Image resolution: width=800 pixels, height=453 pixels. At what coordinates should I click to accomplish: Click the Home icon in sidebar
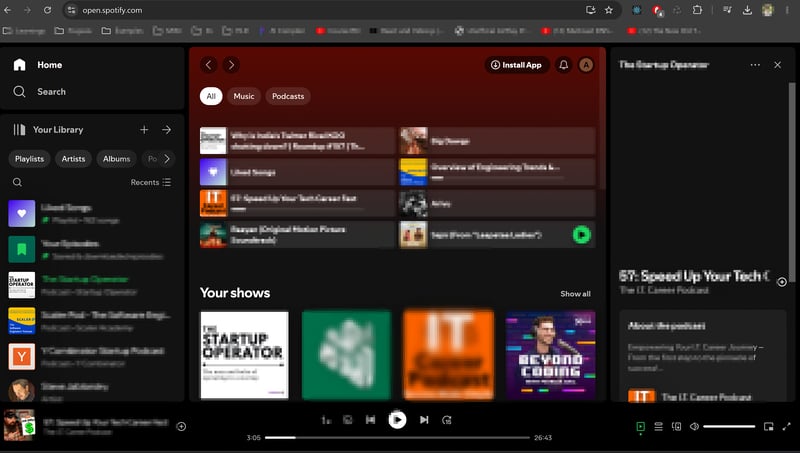click(19, 65)
